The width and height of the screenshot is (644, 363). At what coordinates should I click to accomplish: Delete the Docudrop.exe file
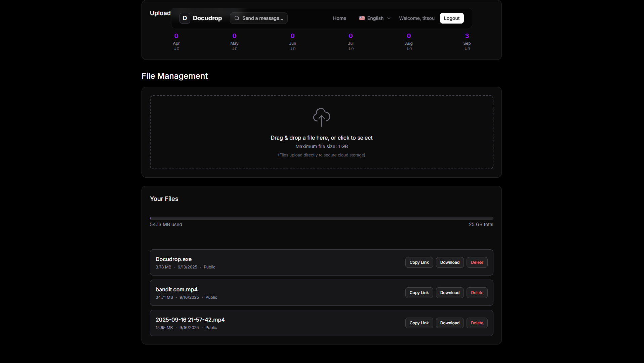pos(477,262)
